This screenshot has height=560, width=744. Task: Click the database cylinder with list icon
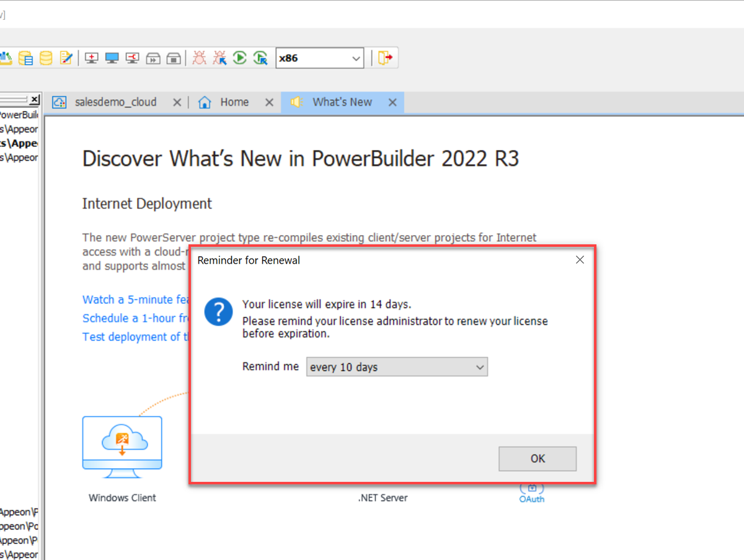(x=25, y=58)
